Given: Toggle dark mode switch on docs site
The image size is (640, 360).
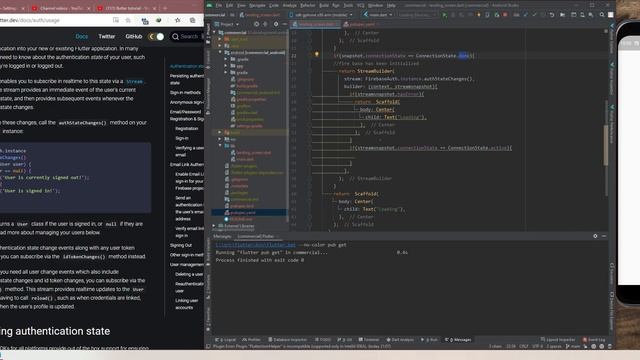Looking at the screenshot, I should point(156,36).
